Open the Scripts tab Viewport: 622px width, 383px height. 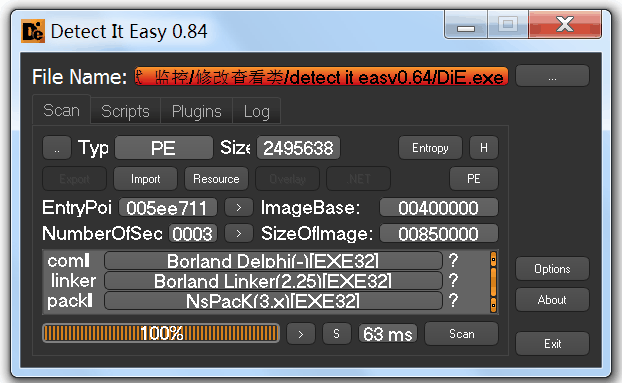(125, 111)
